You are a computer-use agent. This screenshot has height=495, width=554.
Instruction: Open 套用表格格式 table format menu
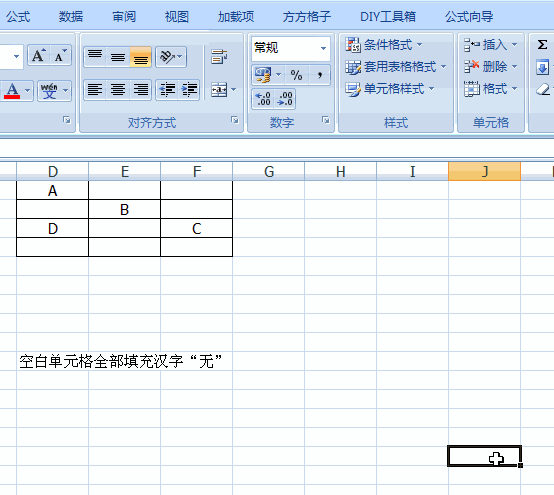pos(396,66)
